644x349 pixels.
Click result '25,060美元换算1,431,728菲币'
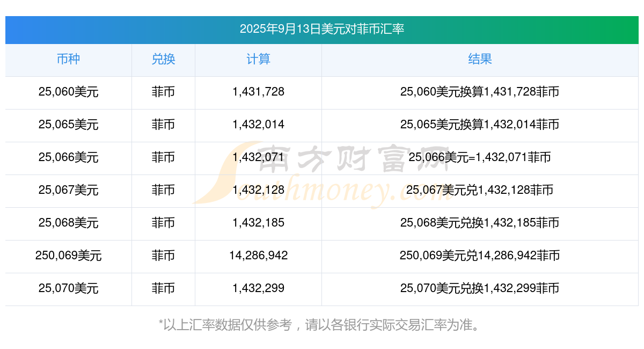tap(480, 92)
